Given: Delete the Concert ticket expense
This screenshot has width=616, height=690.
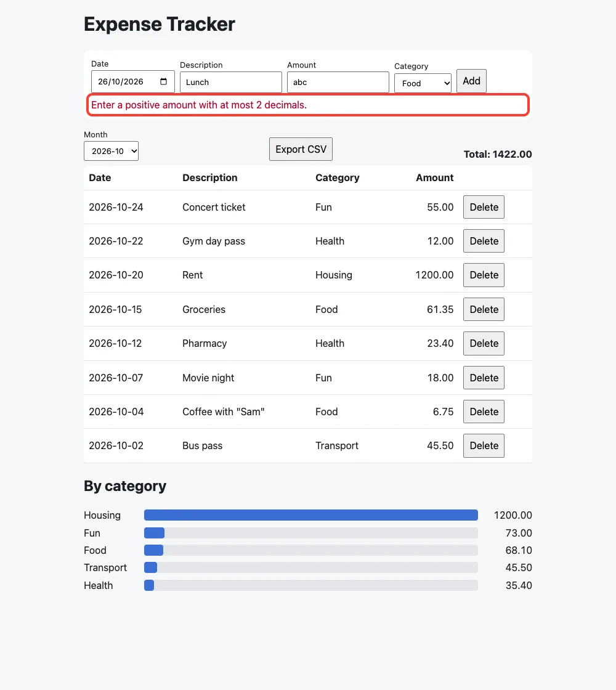Looking at the screenshot, I should click(x=484, y=207).
